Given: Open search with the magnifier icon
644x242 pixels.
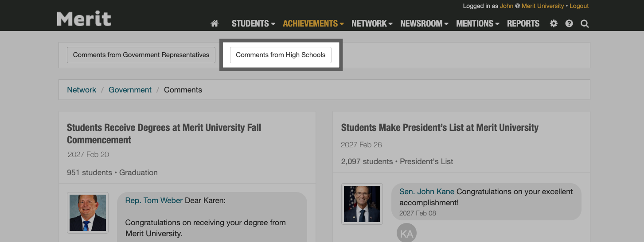Looking at the screenshot, I should point(585,23).
